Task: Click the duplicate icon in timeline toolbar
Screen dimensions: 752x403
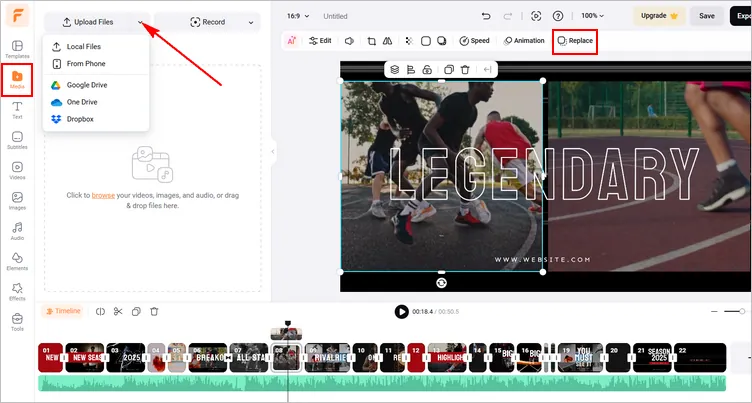Action: click(x=136, y=311)
